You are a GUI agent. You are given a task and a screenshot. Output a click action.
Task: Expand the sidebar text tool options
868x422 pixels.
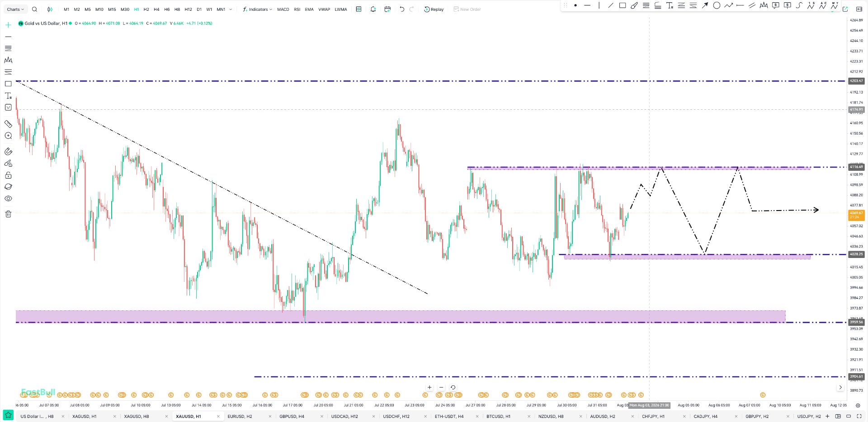tap(8, 95)
